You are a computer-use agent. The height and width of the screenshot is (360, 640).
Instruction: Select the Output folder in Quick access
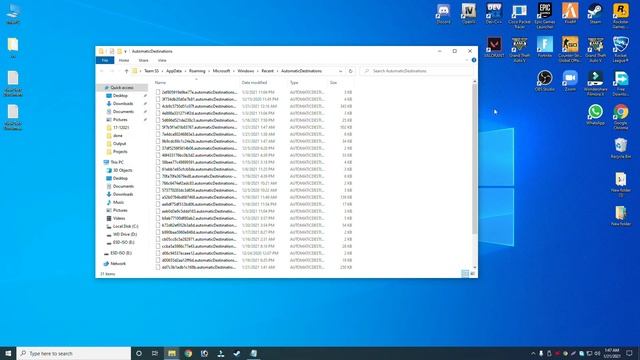point(119,144)
